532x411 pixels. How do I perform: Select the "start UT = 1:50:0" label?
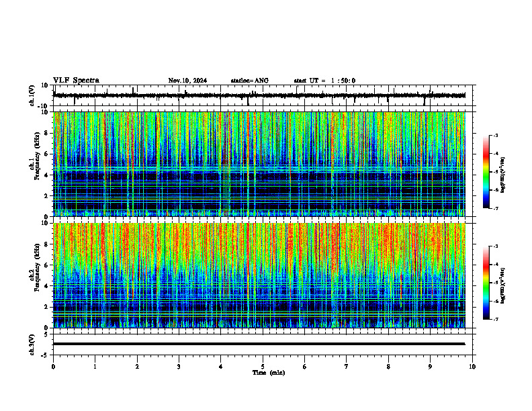click(x=324, y=81)
